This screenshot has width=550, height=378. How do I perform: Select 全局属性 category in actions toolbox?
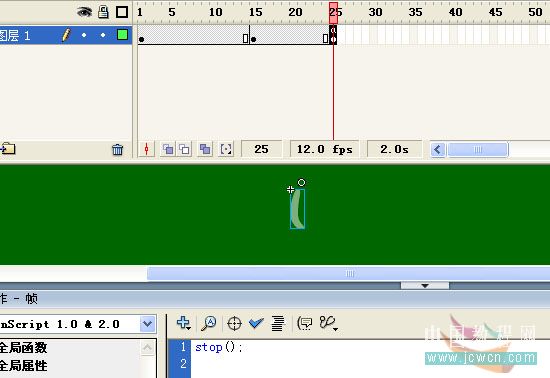pos(24,366)
